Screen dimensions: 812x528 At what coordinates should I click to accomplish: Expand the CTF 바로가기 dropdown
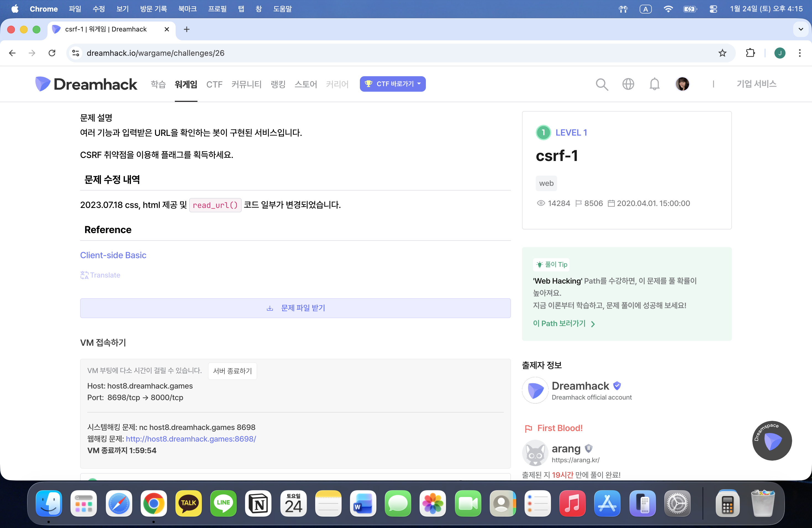392,84
